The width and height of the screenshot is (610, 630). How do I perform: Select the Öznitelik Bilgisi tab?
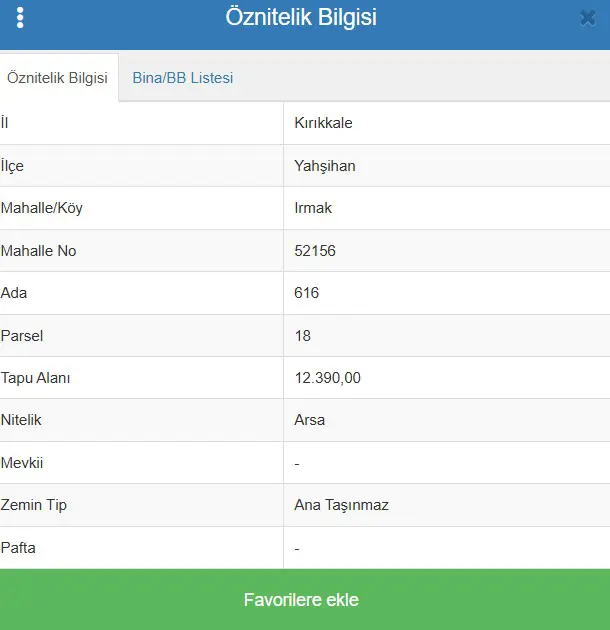(x=57, y=78)
